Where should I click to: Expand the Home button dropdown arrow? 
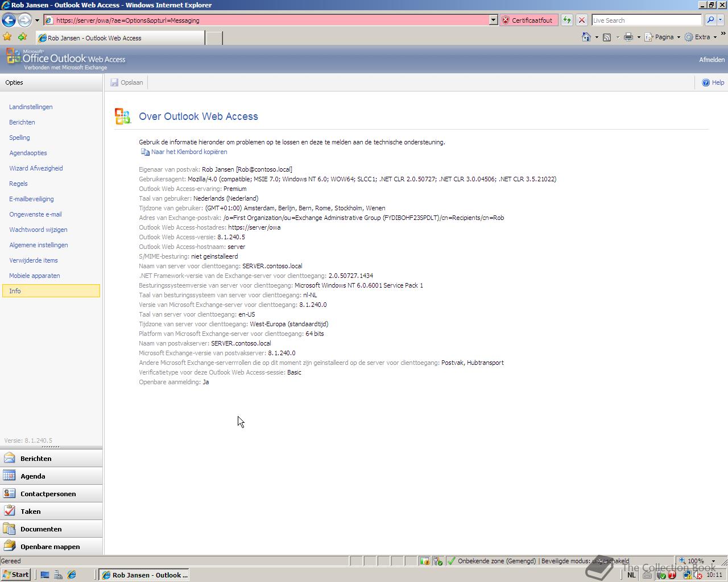597,38
